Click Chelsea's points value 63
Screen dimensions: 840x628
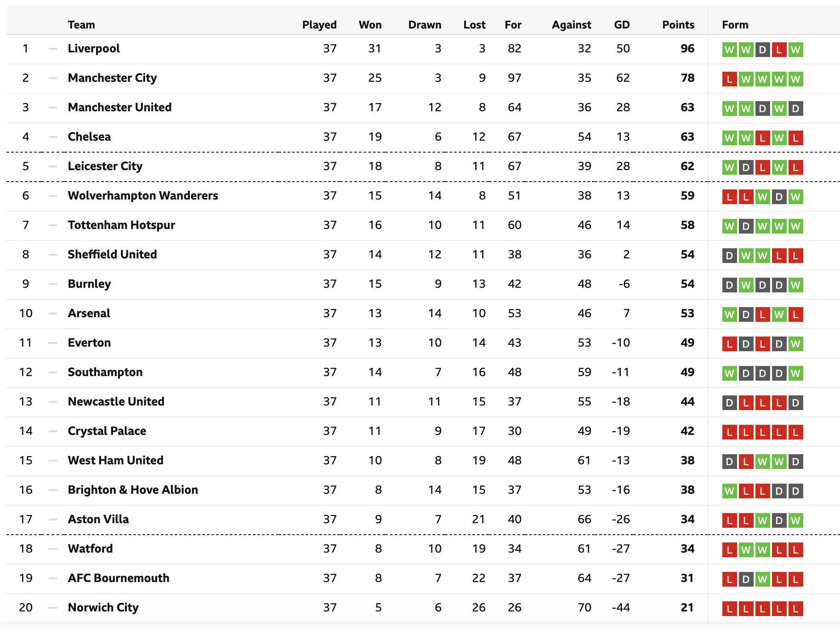pos(687,137)
